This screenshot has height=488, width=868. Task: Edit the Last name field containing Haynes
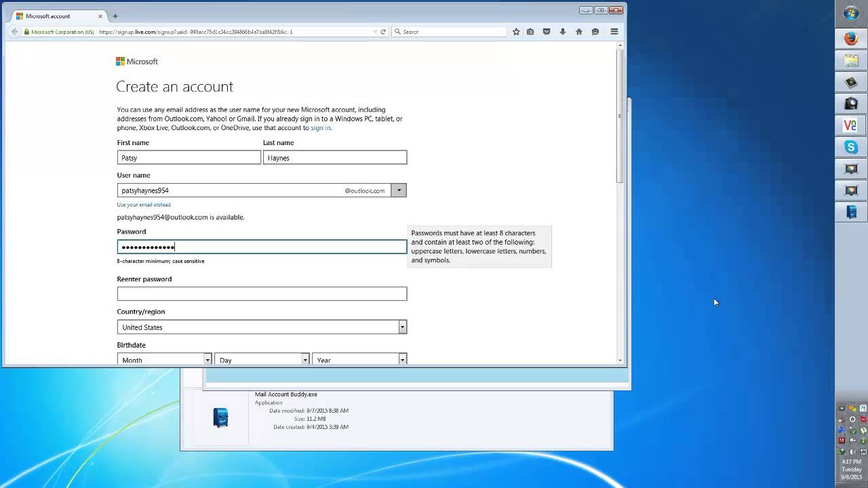tap(335, 157)
